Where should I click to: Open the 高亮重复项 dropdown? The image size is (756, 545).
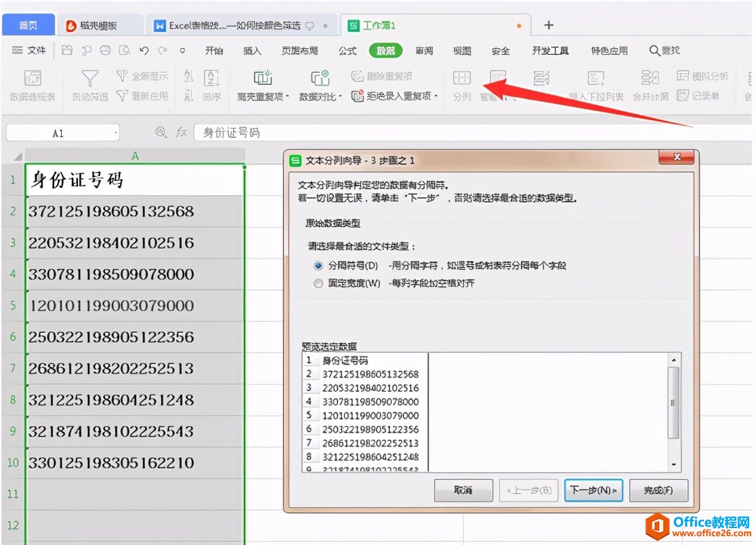pyautogui.click(x=263, y=96)
